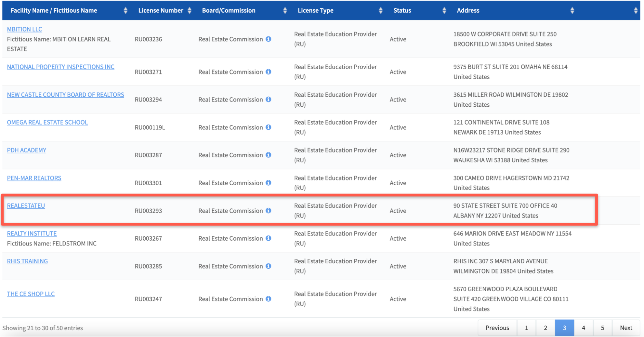Click license number RU003247
644x337 pixels.
click(148, 299)
